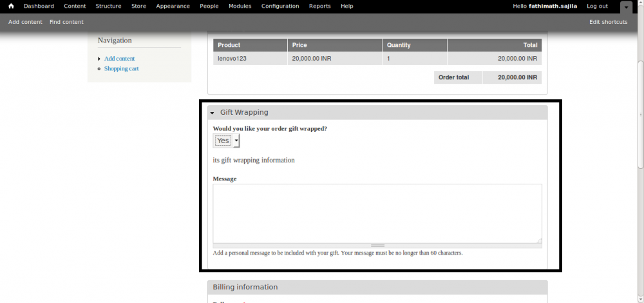The width and height of the screenshot is (644, 303).
Task: Click Edit shortcuts link
Action: pyautogui.click(x=608, y=22)
